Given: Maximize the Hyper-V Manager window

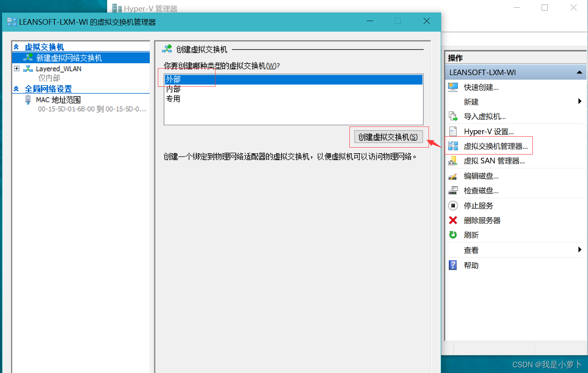Looking at the screenshot, I should coord(545,8).
